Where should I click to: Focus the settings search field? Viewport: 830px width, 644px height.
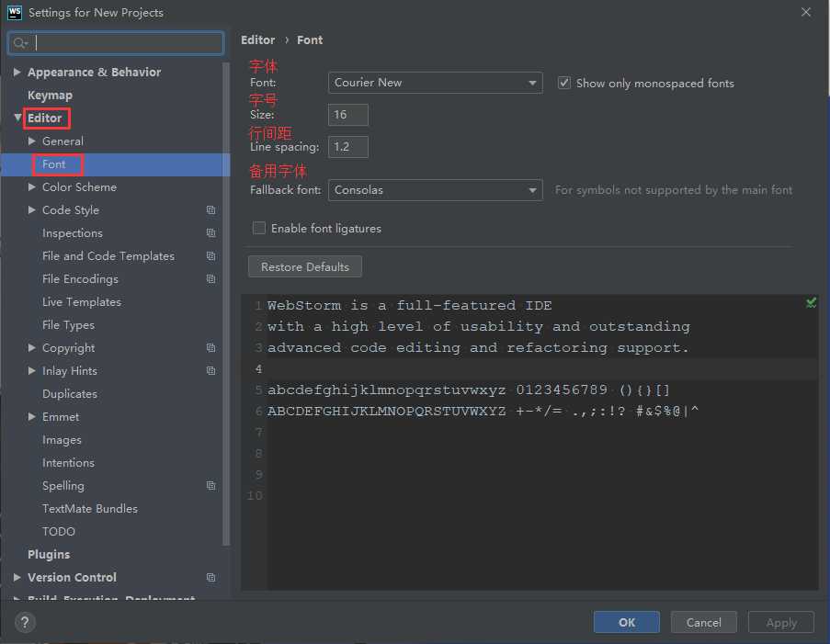(x=116, y=43)
